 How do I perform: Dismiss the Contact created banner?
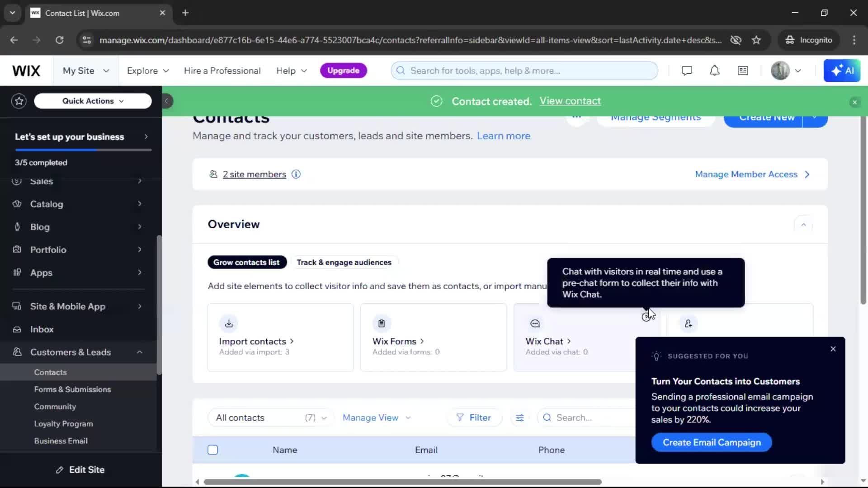point(854,102)
